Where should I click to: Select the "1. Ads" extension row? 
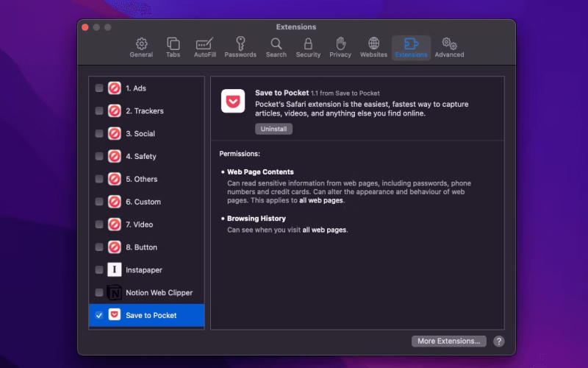point(146,88)
